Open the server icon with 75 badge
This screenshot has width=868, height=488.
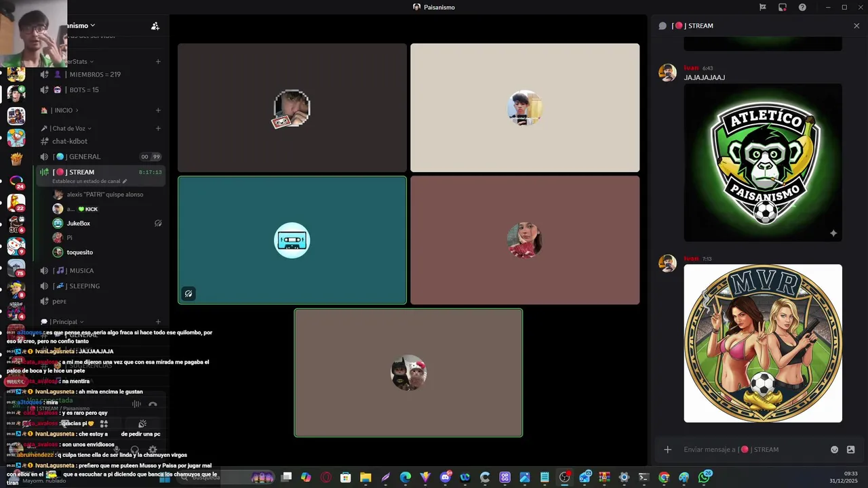coord(16,268)
